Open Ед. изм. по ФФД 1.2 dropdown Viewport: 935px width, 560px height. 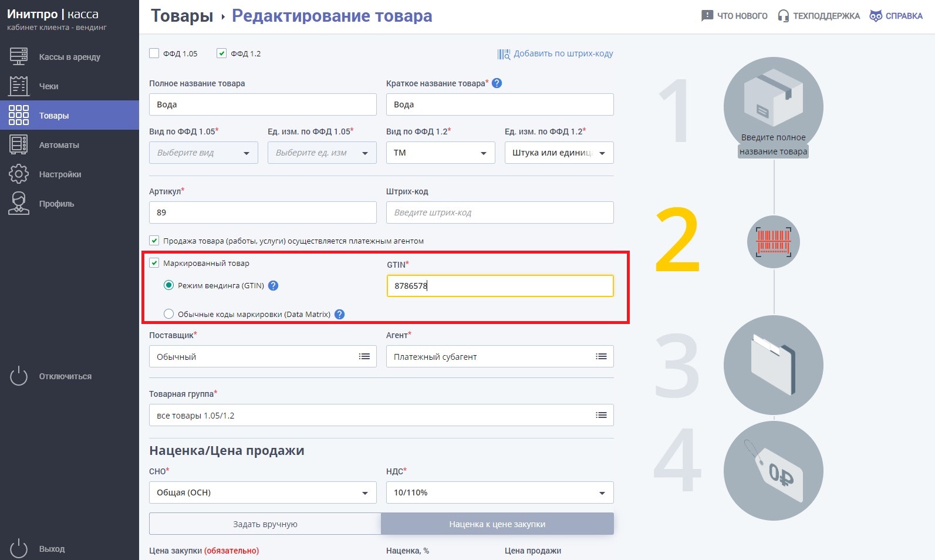(559, 153)
